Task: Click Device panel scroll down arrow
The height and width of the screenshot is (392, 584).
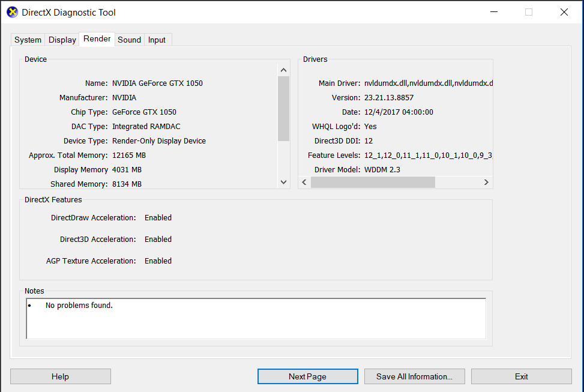Action: (x=283, y=182)
